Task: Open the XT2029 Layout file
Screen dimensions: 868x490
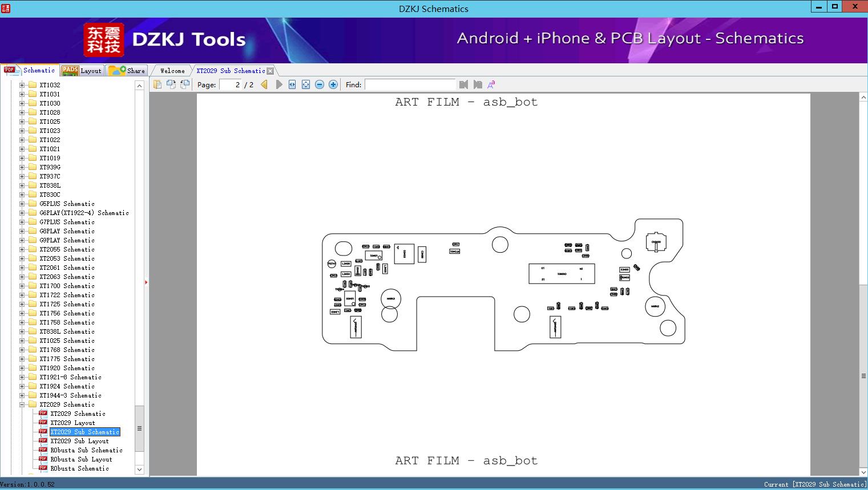Action: pyautogui.click(x=72, y=423)
